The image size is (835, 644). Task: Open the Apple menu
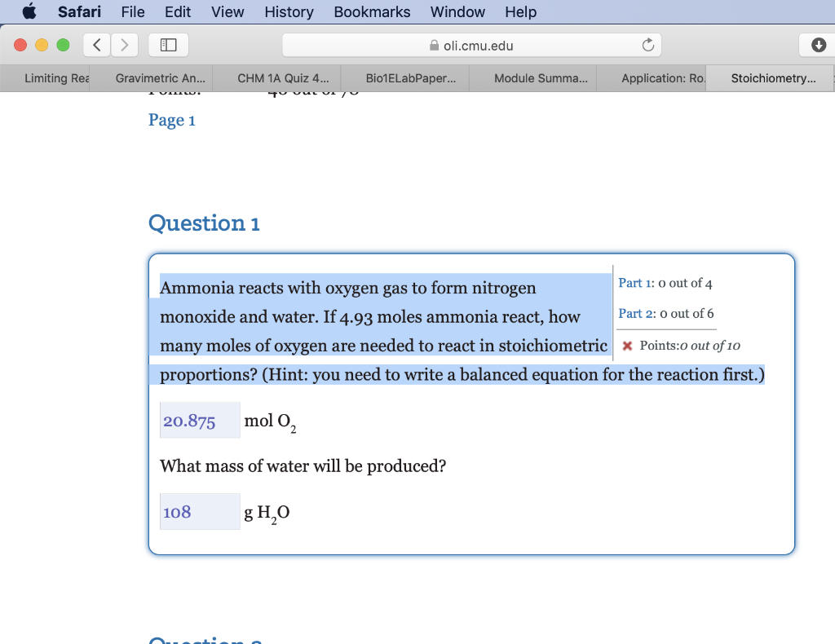point(29,11)
